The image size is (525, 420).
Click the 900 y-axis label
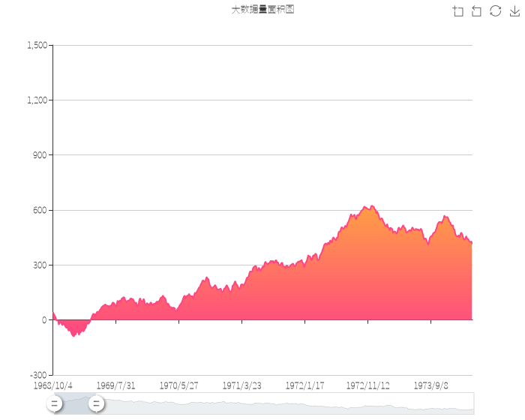click(40, 155)
